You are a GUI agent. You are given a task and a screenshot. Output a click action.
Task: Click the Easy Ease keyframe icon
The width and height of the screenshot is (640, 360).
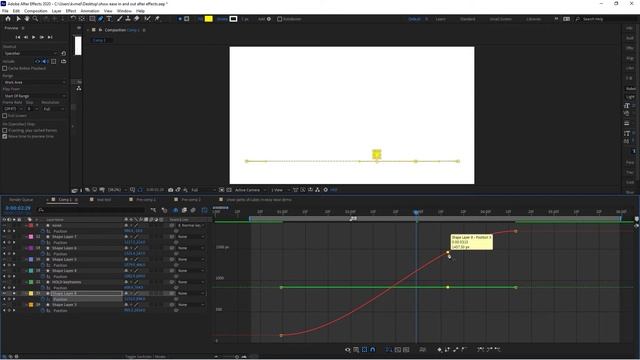tap(481, 349)
